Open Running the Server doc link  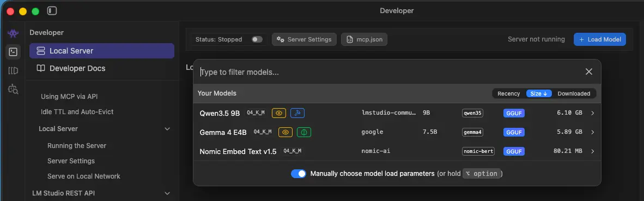[x=77, y=146]
